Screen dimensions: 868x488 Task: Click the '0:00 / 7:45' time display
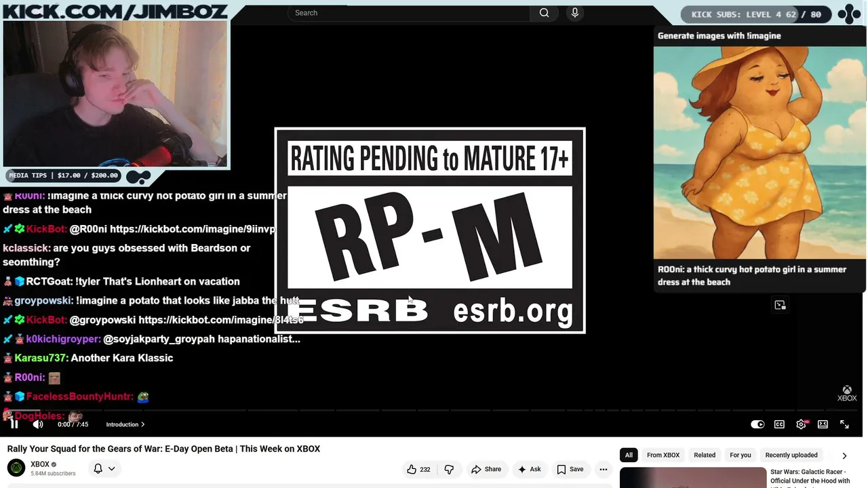coord(73,424)
